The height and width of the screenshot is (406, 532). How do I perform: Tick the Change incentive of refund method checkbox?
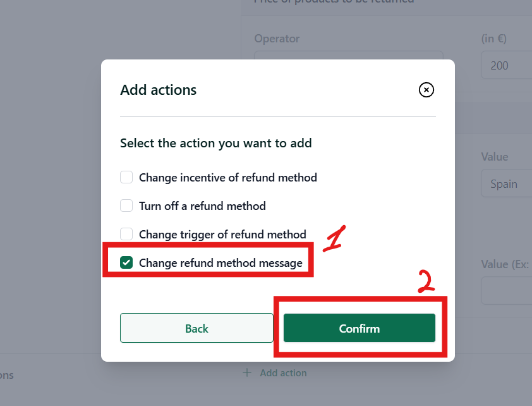126,177
